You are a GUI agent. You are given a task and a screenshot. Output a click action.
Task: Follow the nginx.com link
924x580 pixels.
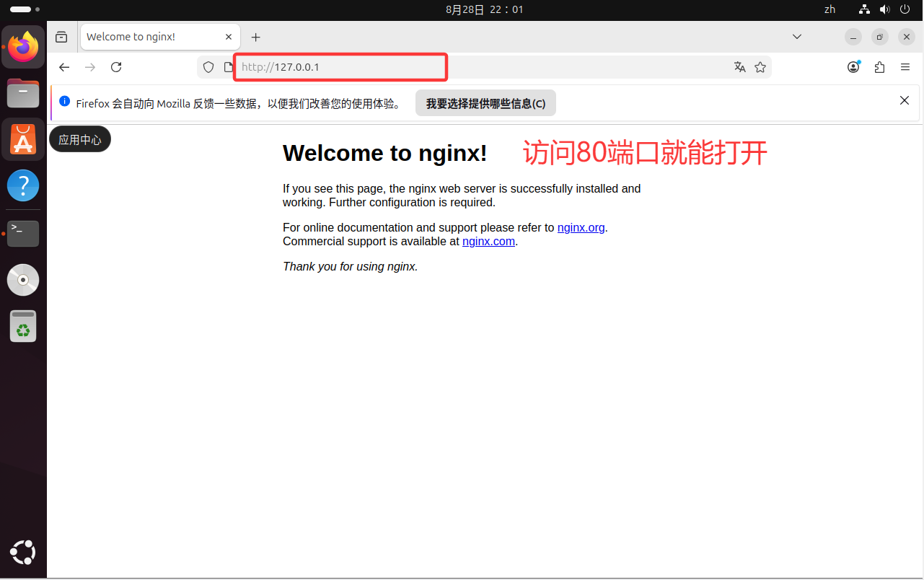tap(488, 242)
